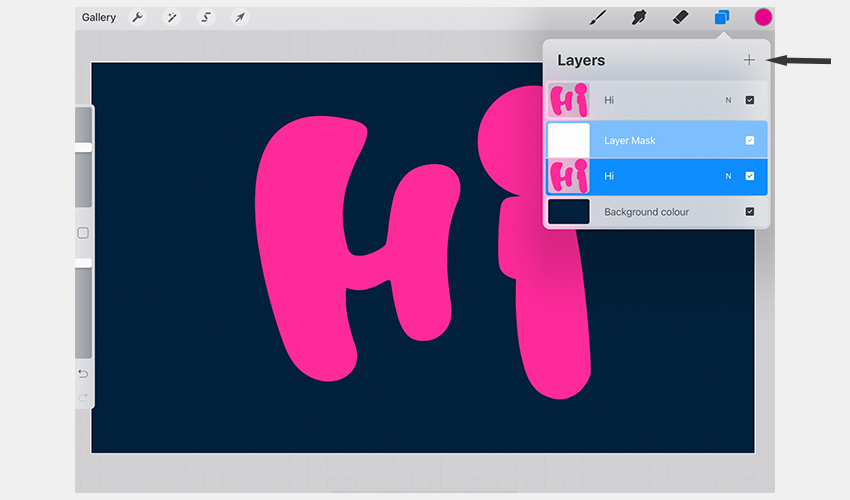
Task: Open the Background colour swatch
Action: 569,211
